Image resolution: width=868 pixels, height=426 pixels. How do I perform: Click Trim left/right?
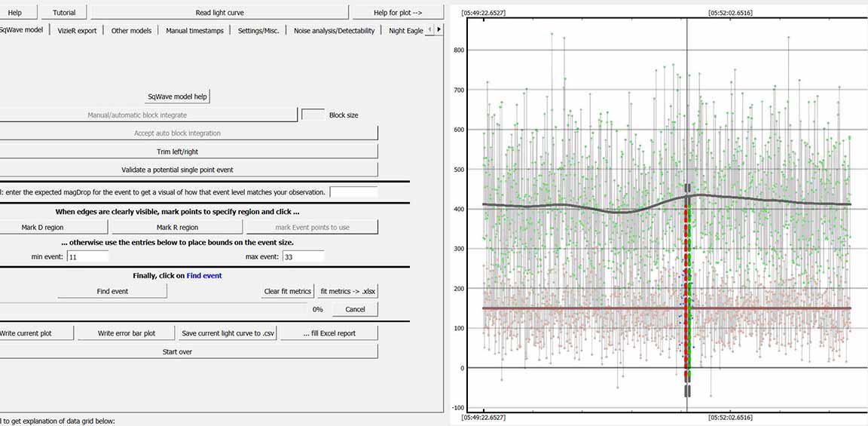click(x=178, y=152)
